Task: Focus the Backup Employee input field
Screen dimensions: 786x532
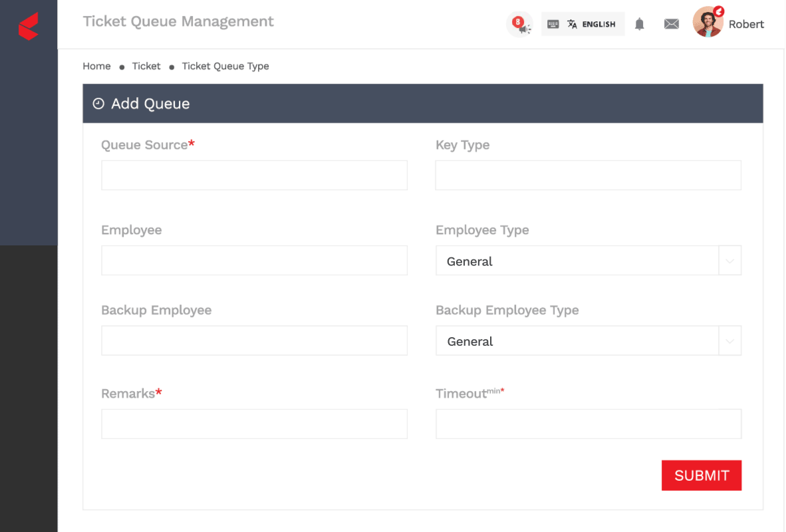Action: point(254,340)
